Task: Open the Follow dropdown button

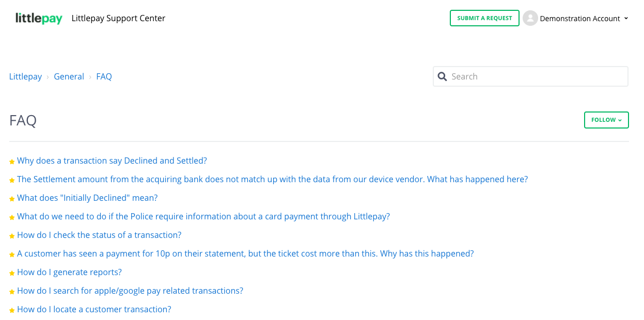Action: (606, 120)
